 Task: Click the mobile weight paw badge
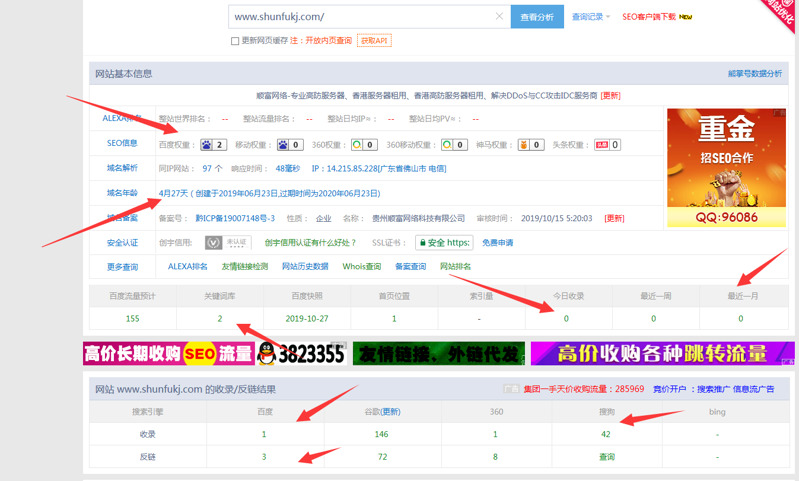[x=290, y=145]
